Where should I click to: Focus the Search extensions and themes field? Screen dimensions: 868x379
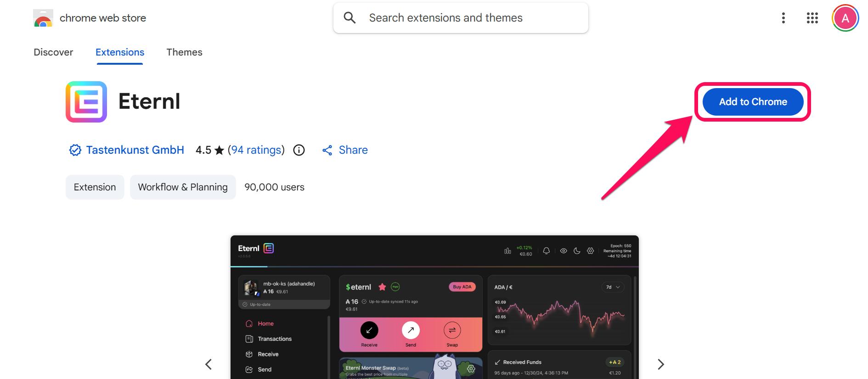(x=461, y=18)
